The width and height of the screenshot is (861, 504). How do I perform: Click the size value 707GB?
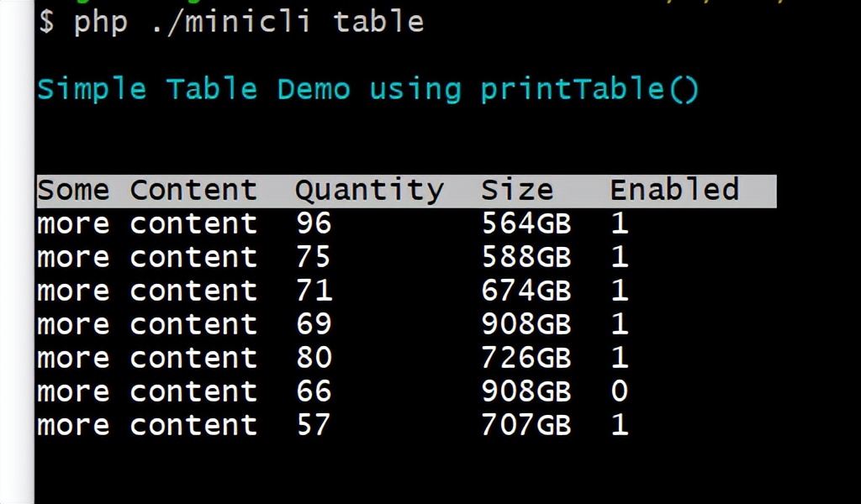pyautogui.click(x=526, y=425)
